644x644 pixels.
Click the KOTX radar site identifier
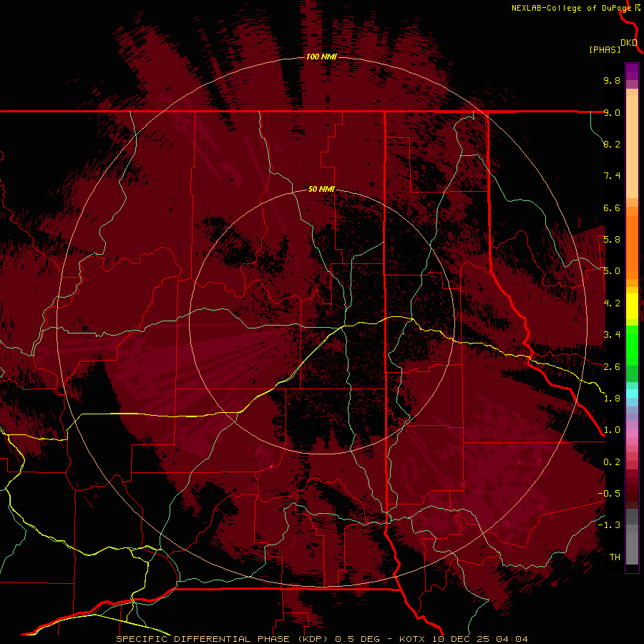413,639
